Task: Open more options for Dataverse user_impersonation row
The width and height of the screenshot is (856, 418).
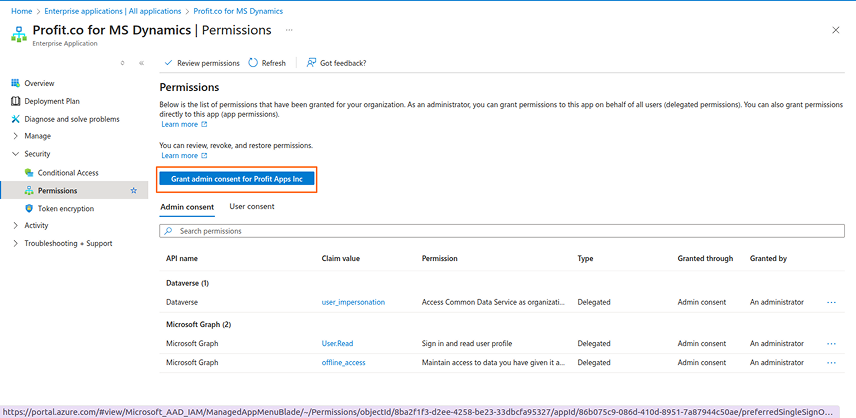Action: point(831,302)
